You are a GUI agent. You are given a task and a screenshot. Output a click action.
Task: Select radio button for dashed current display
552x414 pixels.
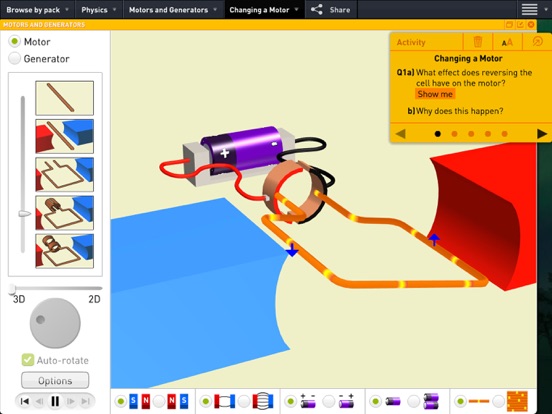[x=460, y=401]
